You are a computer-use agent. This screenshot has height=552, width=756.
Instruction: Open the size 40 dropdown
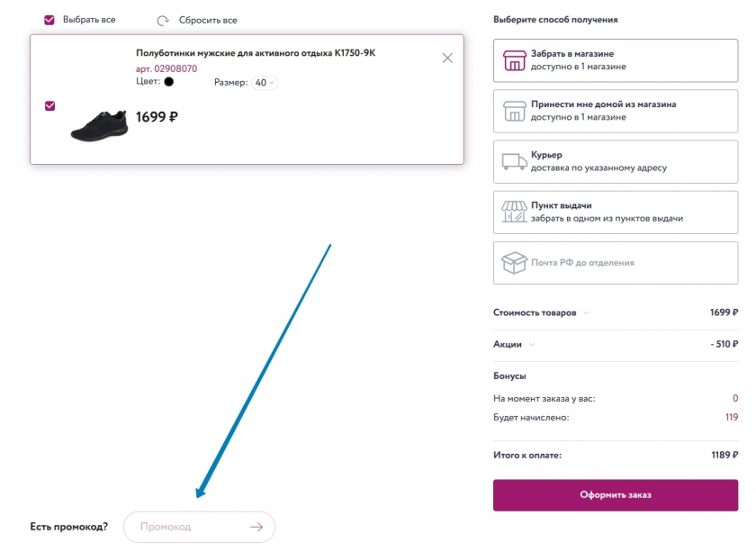[265, 83]
